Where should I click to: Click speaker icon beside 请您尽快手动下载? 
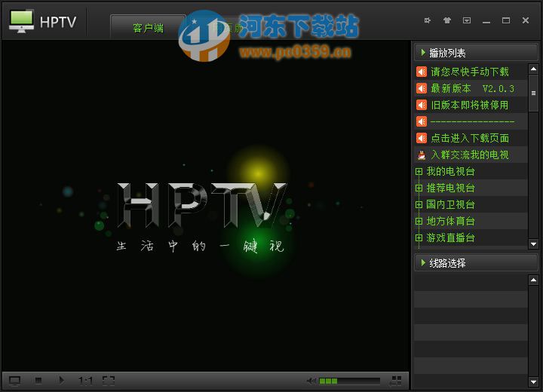[x=422, y=72]
